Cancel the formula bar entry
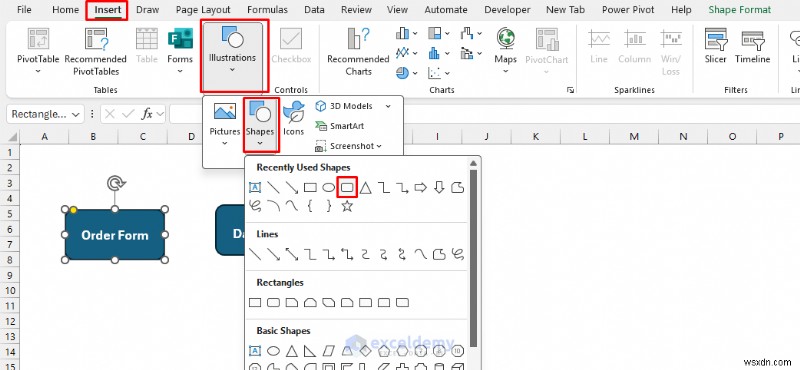Image resolution: width=800 pixels, height=370 pixels. coord(109,114)
